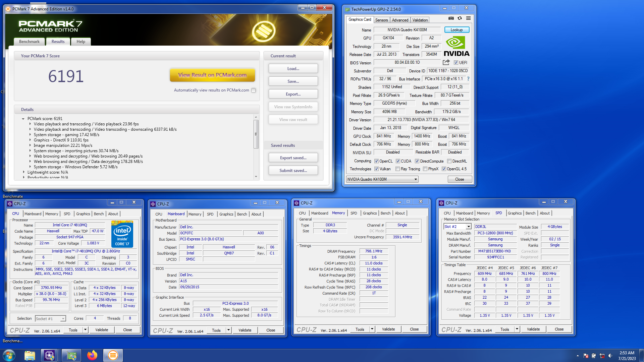Image resolution: width=644 pixels, height=362 pixels.
Task: Open Tools dropdown arrow in CPU-Z Mainboard window
Action: pos(228,330)
